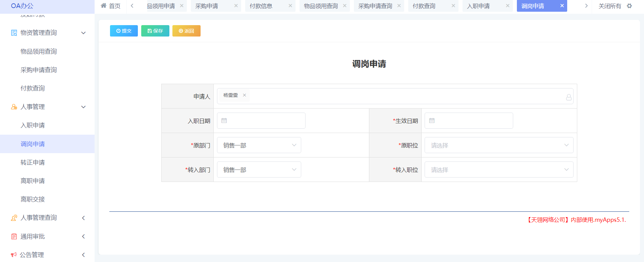
Task: Click the user picker icon in 申请人 field
Action: tap(569, 97)
